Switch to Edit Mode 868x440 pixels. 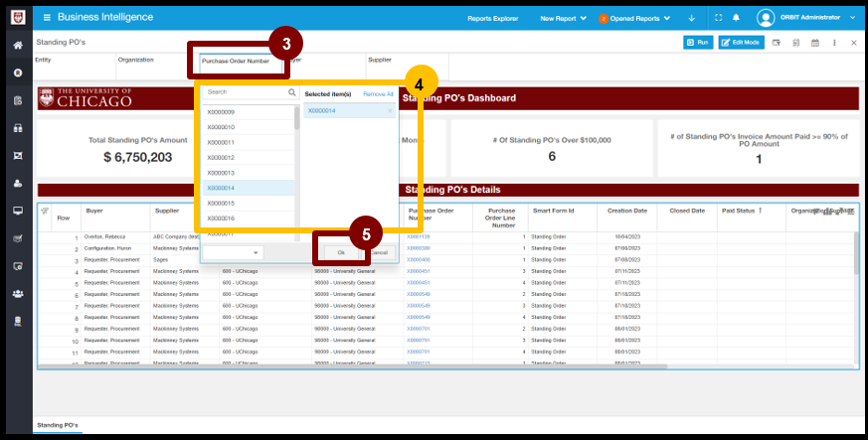click(x=742, y=43)
